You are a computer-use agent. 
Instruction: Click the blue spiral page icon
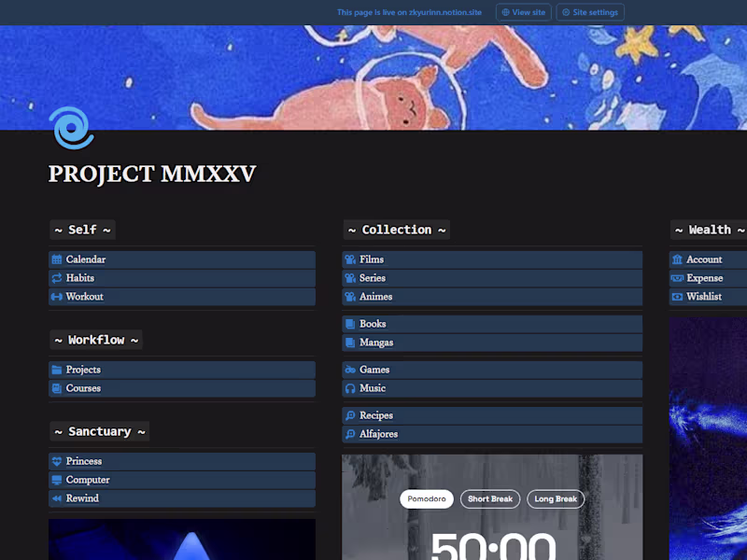click(x=72, y=128)
